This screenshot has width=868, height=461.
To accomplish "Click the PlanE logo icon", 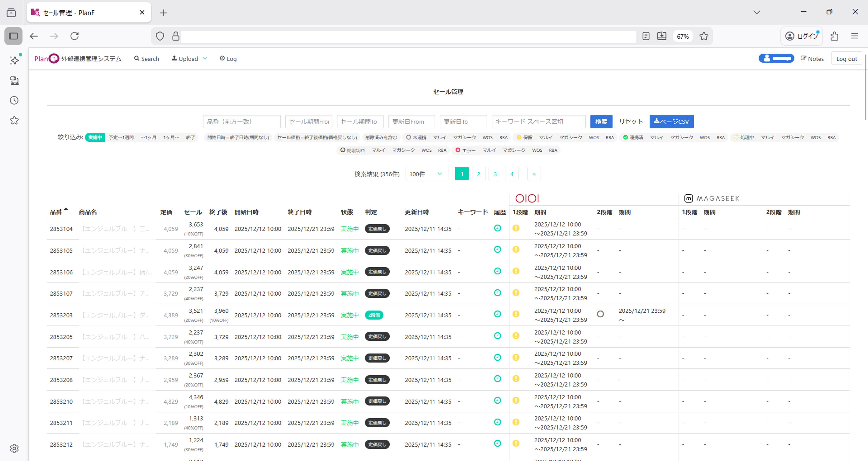I will pos(54,59).
